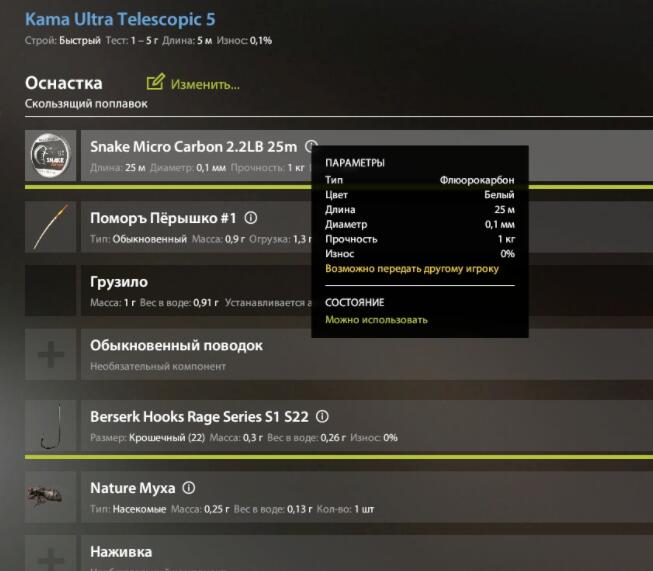Click the Крошечный (22) hook size value
653x571 pixels.
pos(167,438)
